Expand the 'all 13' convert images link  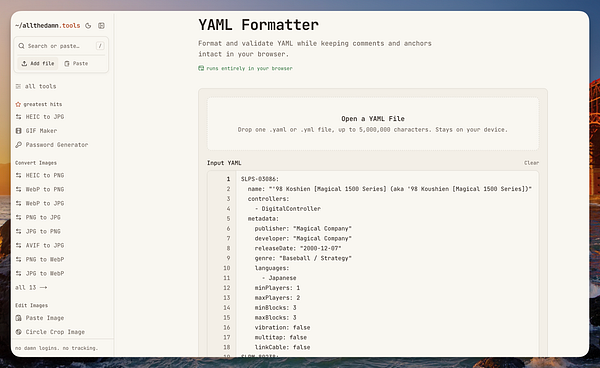click(31, 287)
